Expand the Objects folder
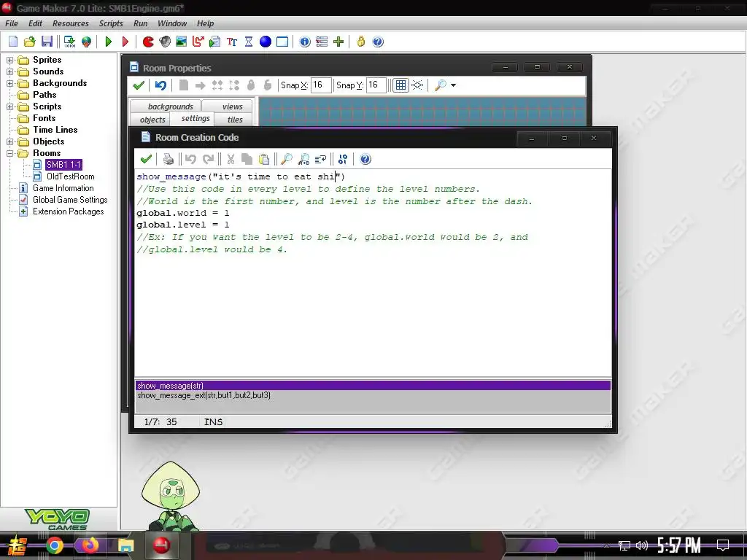 pos(9,141)
